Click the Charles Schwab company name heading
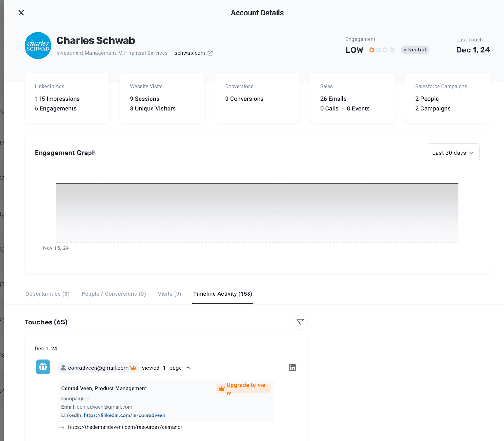 click(x=96, y=40)
